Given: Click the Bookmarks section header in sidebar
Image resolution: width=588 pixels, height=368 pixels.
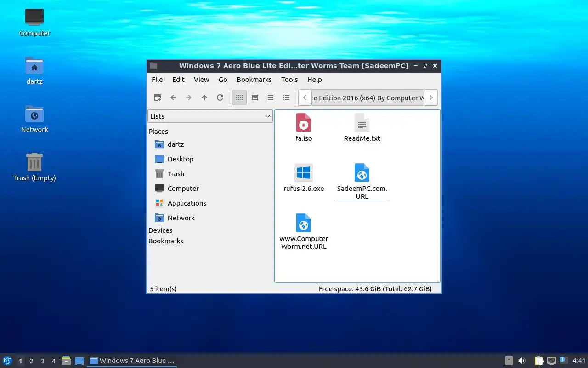Looking at the screenshot, I should [x=166, y=241].
